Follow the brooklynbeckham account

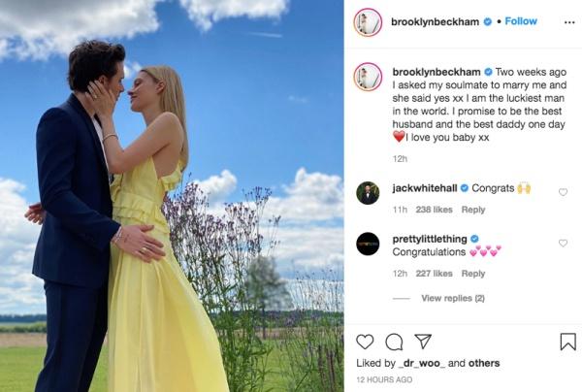[x=521, y=21]
